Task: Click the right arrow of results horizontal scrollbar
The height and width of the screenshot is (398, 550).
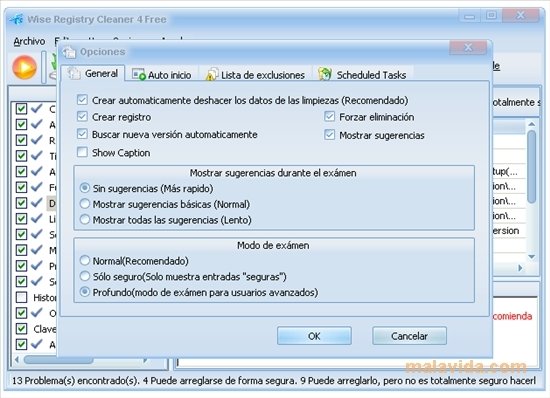Action: (x=521, y=268)
